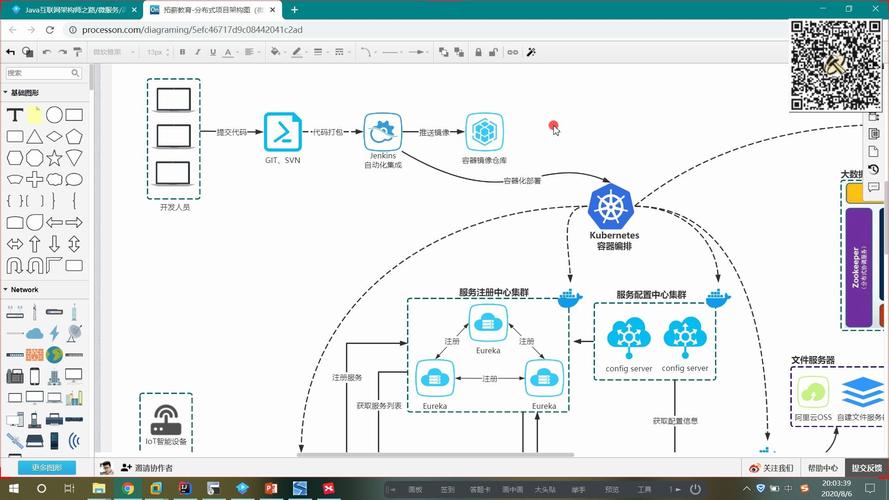The image size is (889, 500).
Task: Select the blue cloud network shape
Action: pos(35,333)
